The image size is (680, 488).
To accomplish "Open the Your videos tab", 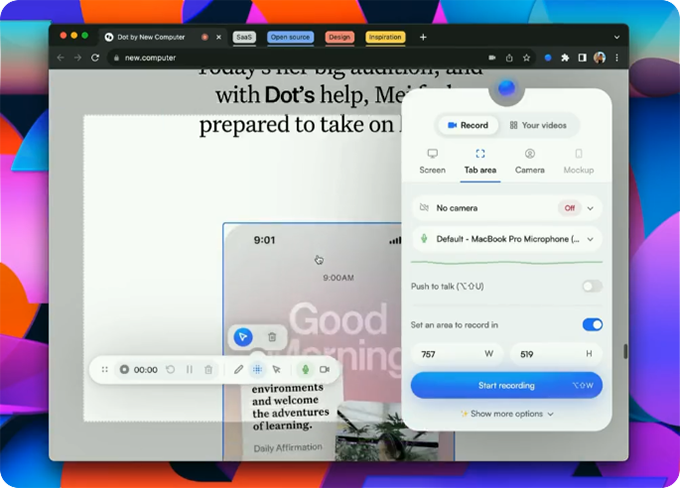I will [x=538, y=125].
